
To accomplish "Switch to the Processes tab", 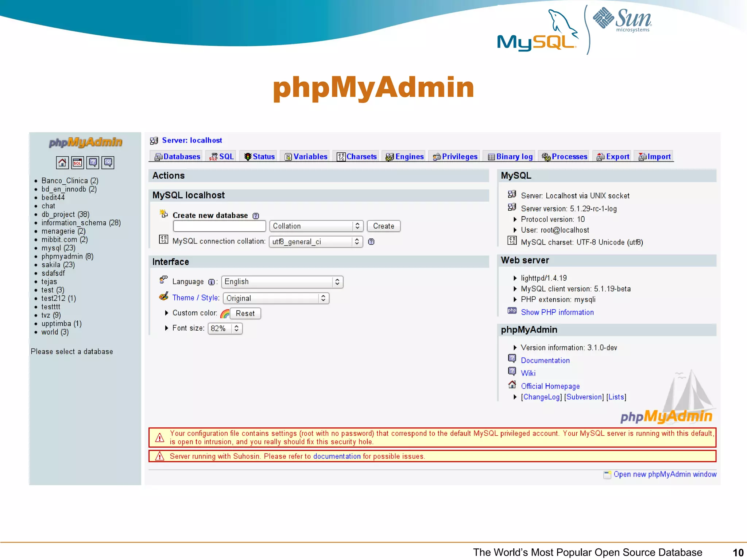I will (x=564, y=156).
